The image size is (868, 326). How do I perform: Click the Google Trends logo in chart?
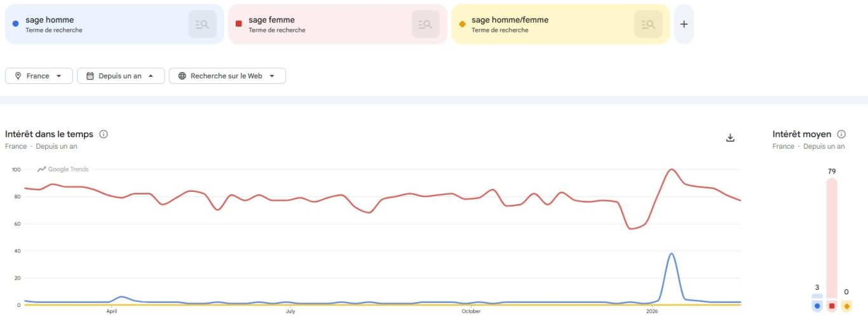tap(63, 169)
